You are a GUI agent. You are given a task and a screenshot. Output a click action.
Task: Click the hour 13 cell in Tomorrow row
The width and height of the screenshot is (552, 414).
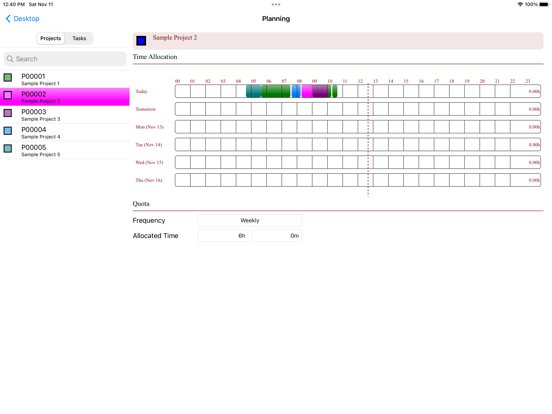tap(381, 109)
